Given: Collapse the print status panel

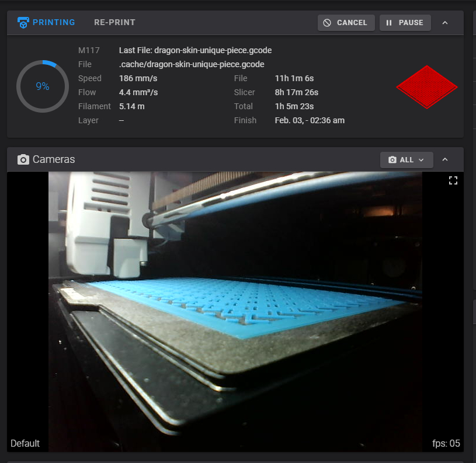Looking at the screenshot, I should (x=445, y=23).
